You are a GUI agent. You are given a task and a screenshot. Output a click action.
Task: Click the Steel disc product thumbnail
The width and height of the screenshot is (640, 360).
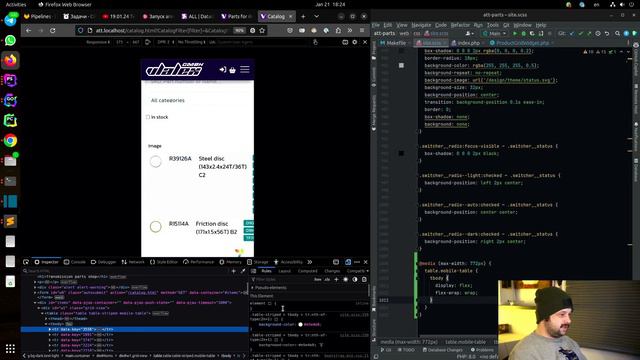coord(156,162)
